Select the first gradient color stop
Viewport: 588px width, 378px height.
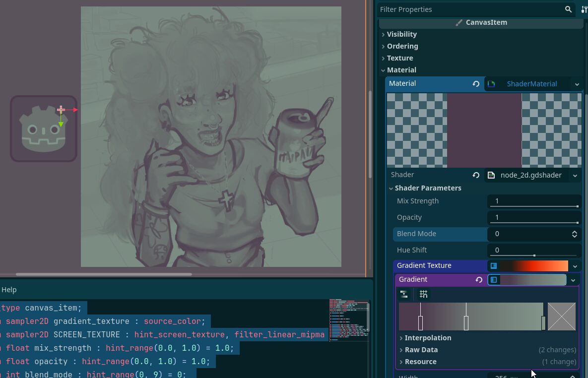(x=420, y=323)
